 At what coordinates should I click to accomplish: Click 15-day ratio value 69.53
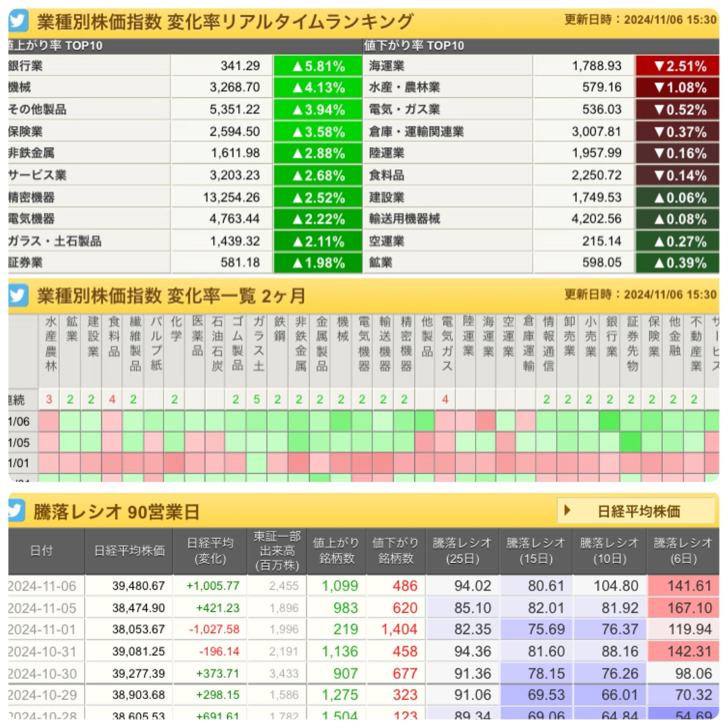[546, 695]
